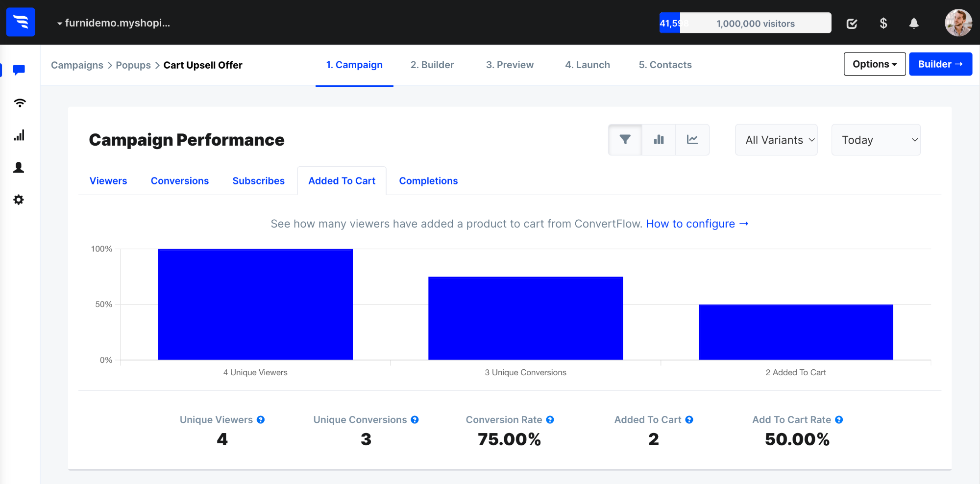Switch to the Completions tab

428,180
